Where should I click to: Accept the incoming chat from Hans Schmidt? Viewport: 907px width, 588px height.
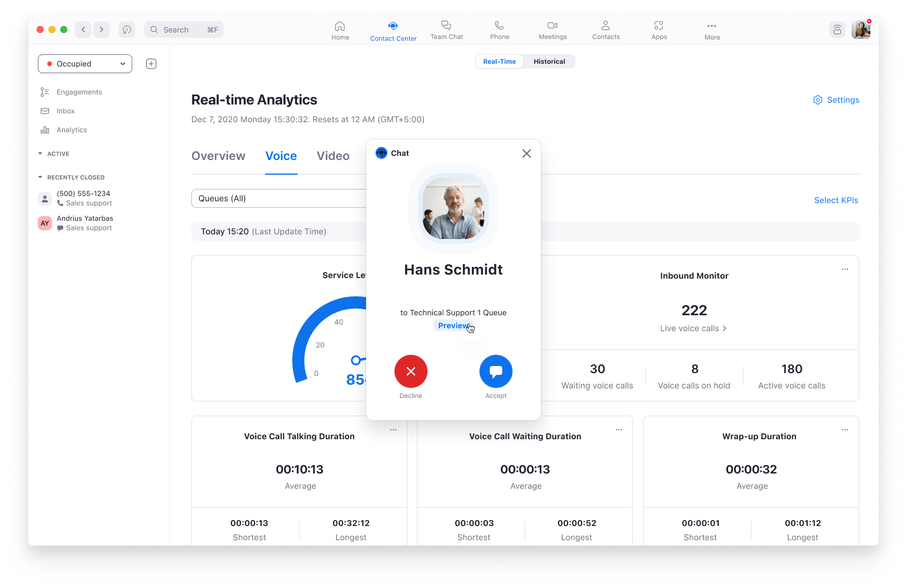tap(495, 371)
